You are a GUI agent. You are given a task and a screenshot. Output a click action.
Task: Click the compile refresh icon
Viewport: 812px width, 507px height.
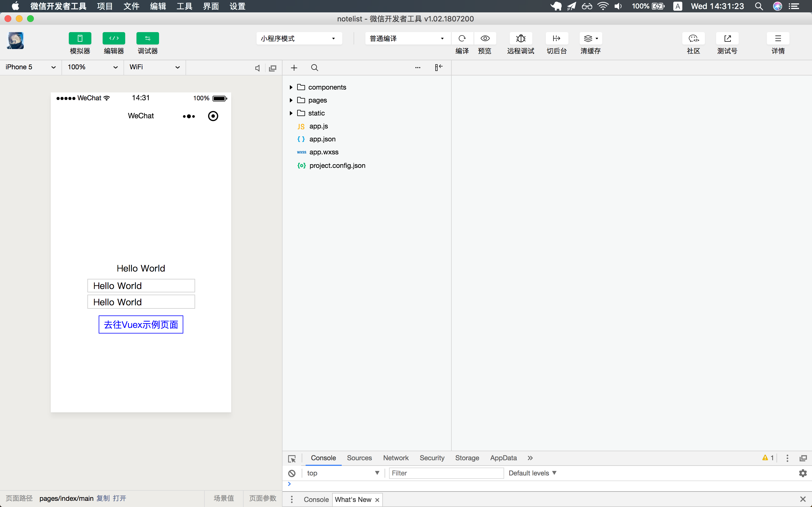click(x=462, y=39)
